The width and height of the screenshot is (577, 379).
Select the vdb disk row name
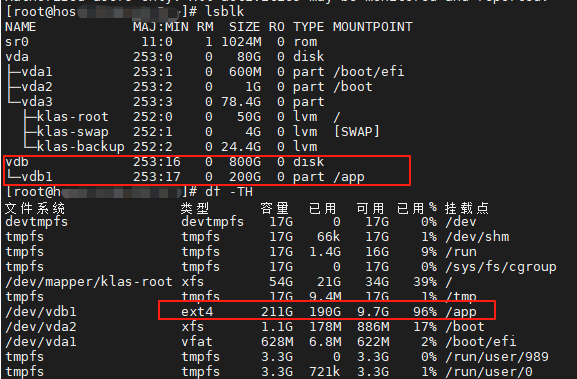point(17,162)
